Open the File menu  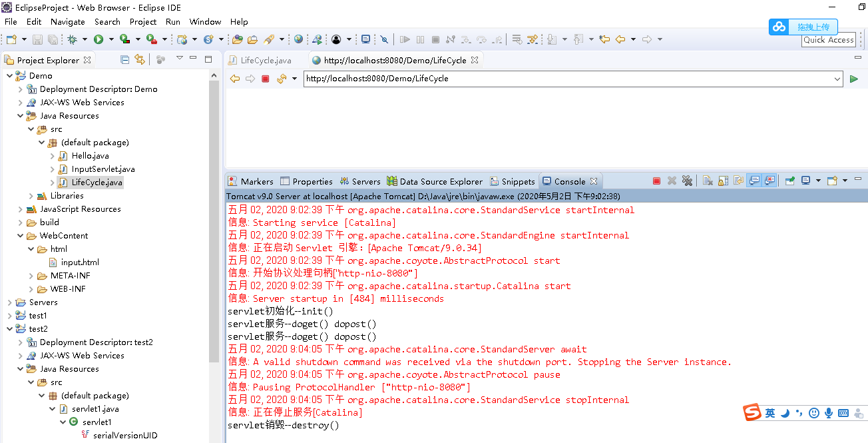click(x=11, y=21)
